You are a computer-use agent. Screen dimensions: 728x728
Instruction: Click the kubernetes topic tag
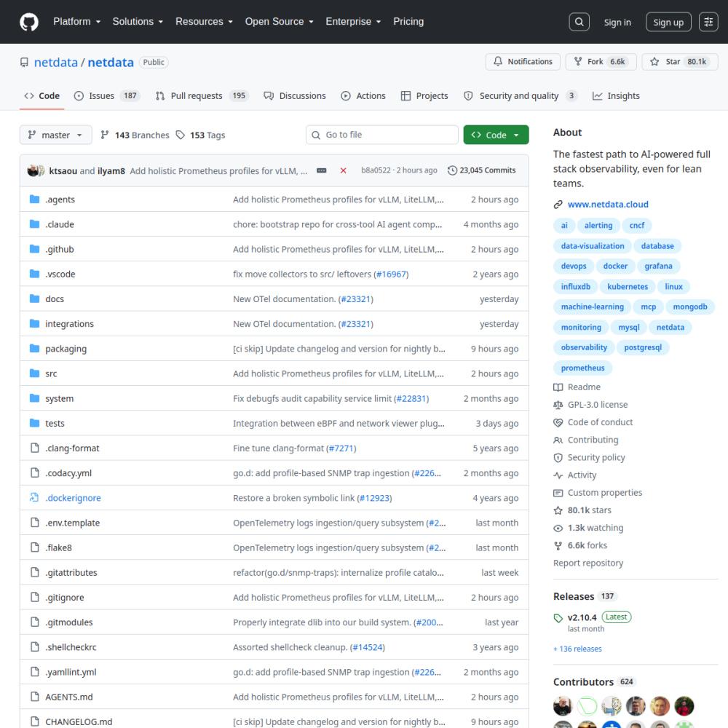(628, 286)
